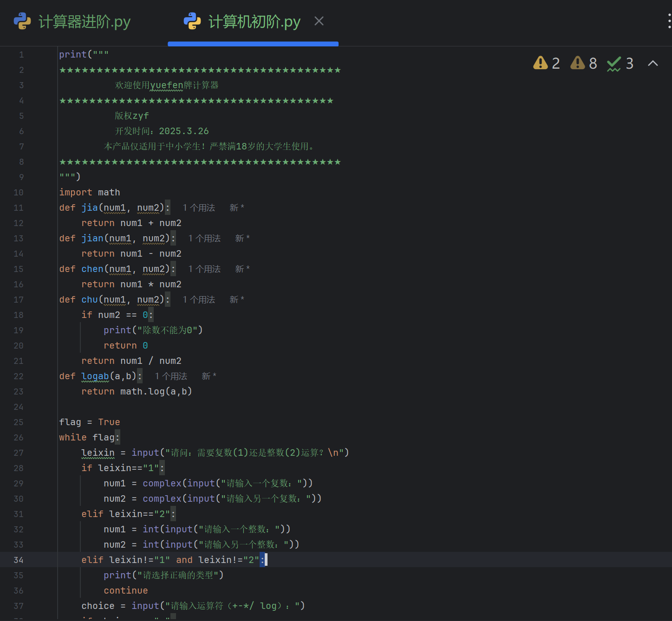672x621 pixels.
Task: Click Python icon on 计算器进阶.py tab
Action: point(22,21)
